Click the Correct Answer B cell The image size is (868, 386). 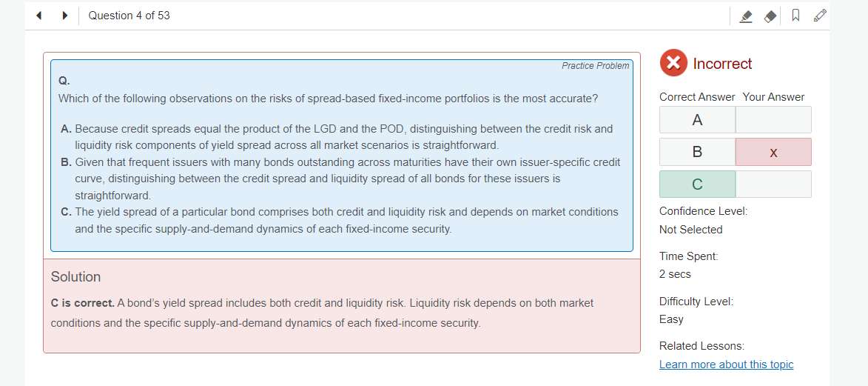697,152
